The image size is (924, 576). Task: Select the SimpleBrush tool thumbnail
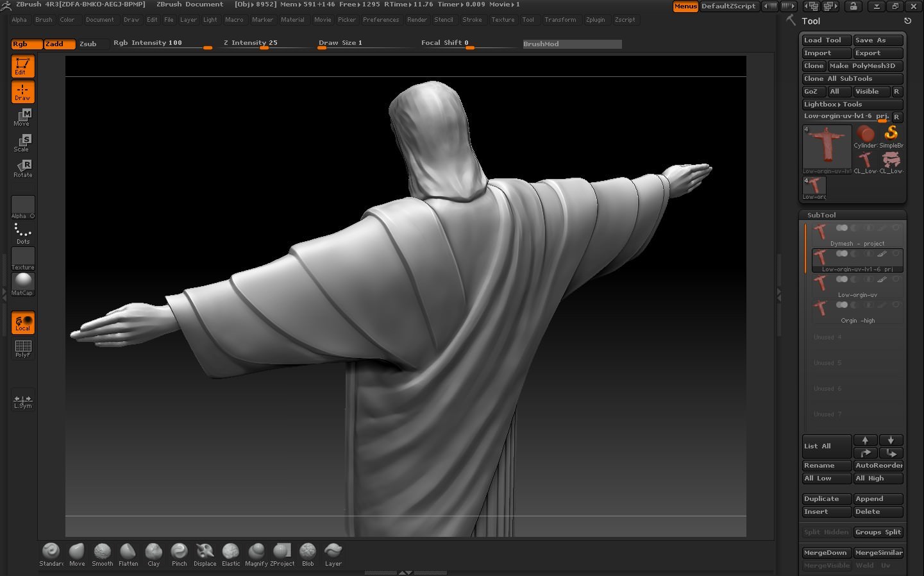(x=891, y=137)
